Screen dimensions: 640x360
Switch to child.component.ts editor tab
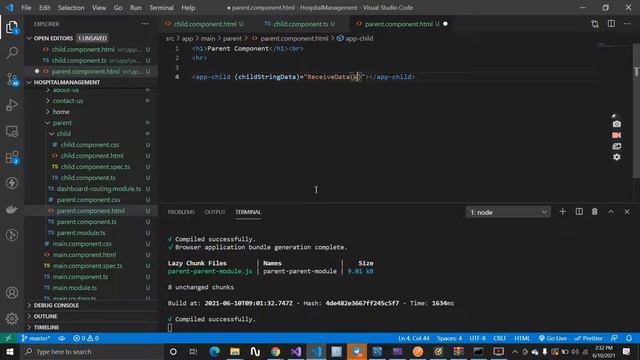pyautogui.click(x=300, y=24)
